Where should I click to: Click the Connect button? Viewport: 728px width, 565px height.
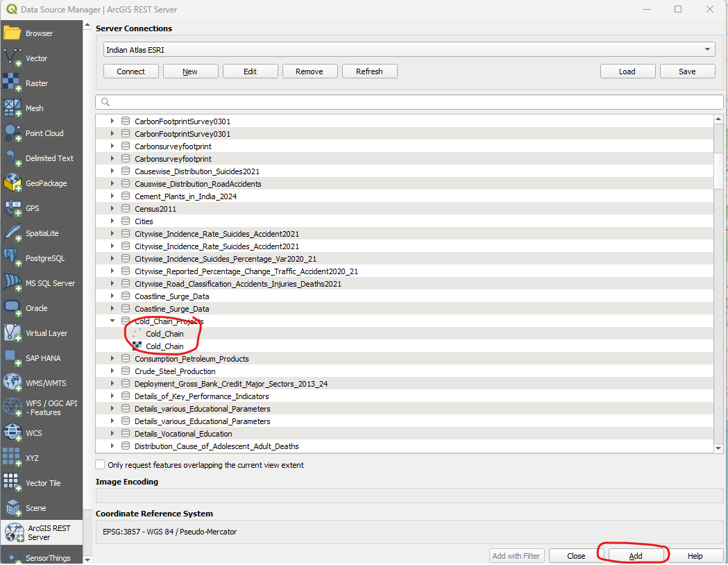130,71
